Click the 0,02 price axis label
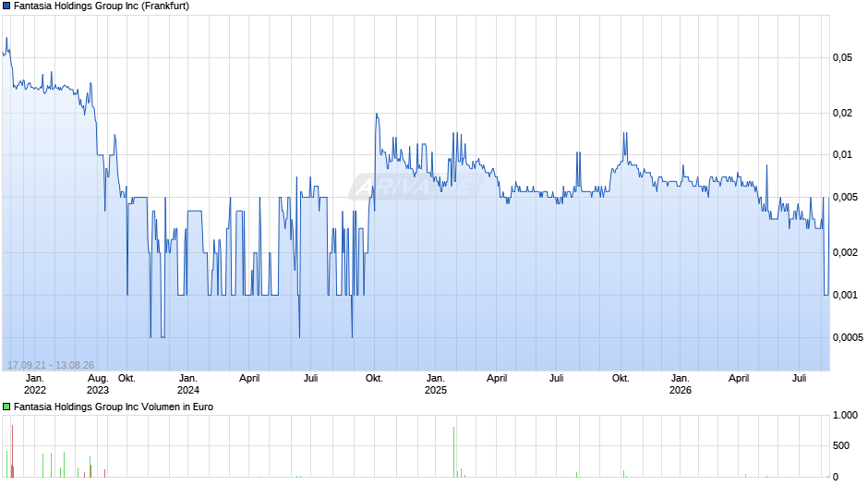The image size is (868, 486). pyautogui.click(x=842, y=113)
